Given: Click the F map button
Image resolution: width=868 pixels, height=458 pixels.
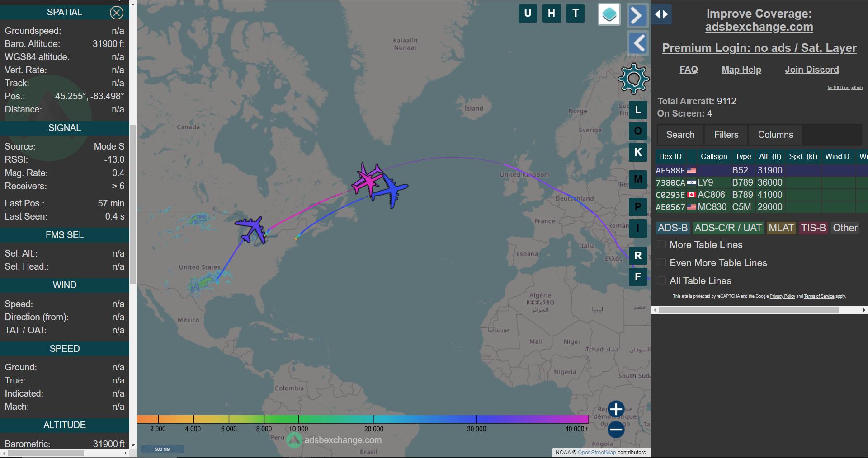Looking at the screenshot, I should click(x=638, y=277).
